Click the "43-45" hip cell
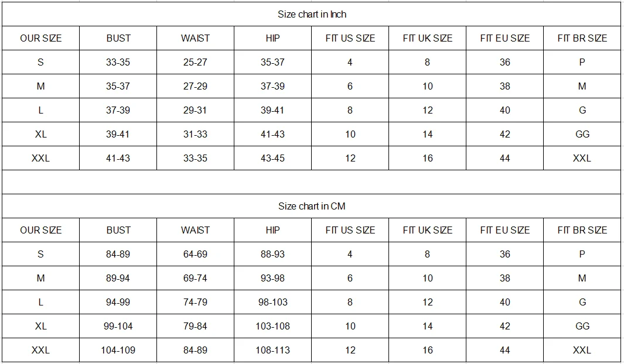 click(272, 158)
